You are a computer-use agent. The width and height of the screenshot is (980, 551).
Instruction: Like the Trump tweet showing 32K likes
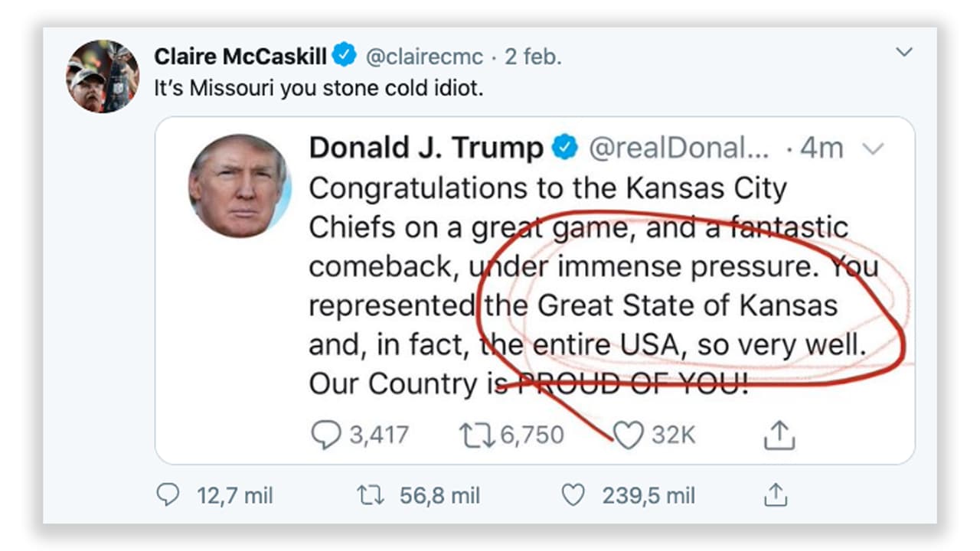coord(629,435)
